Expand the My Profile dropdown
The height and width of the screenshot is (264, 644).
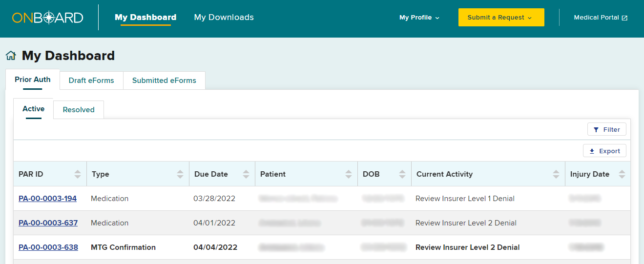click(x=419, y=18)
